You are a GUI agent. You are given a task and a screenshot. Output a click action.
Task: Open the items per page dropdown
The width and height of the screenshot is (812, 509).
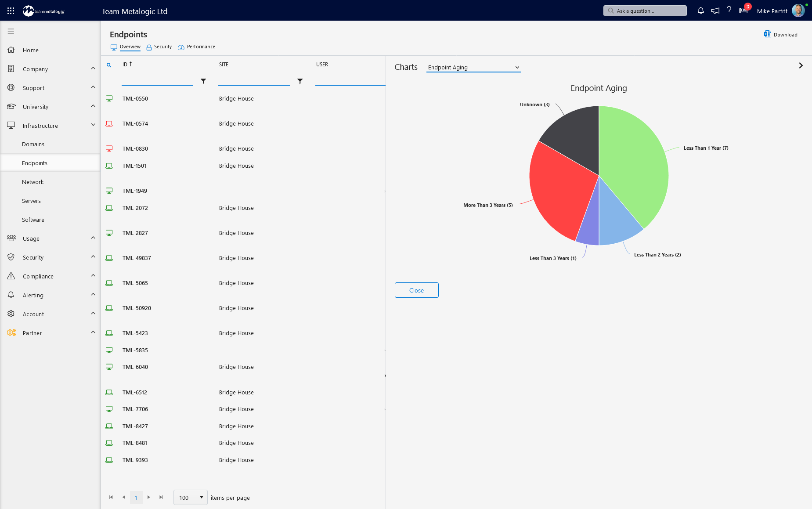[x=191, y=498]
